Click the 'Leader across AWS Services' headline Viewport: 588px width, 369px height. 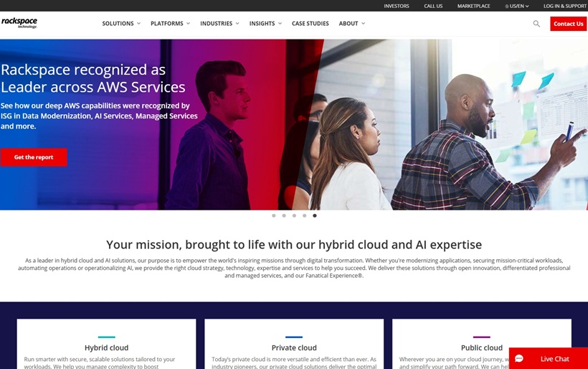tap(93, 87)
